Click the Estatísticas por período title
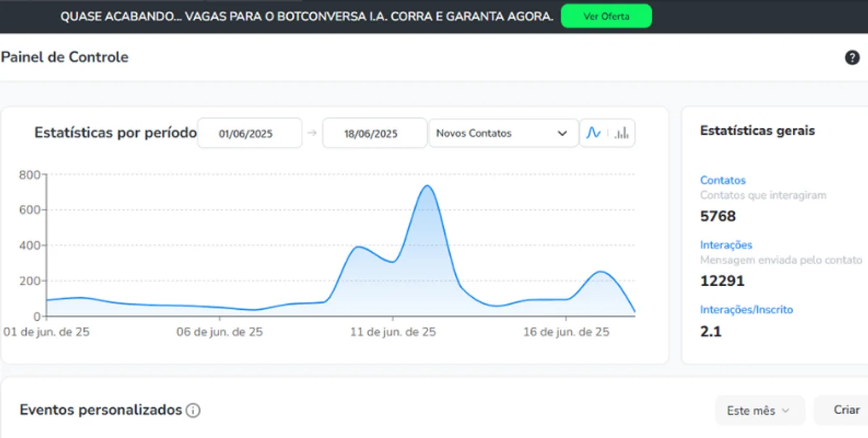868x438 pixels. pos(116,132)
